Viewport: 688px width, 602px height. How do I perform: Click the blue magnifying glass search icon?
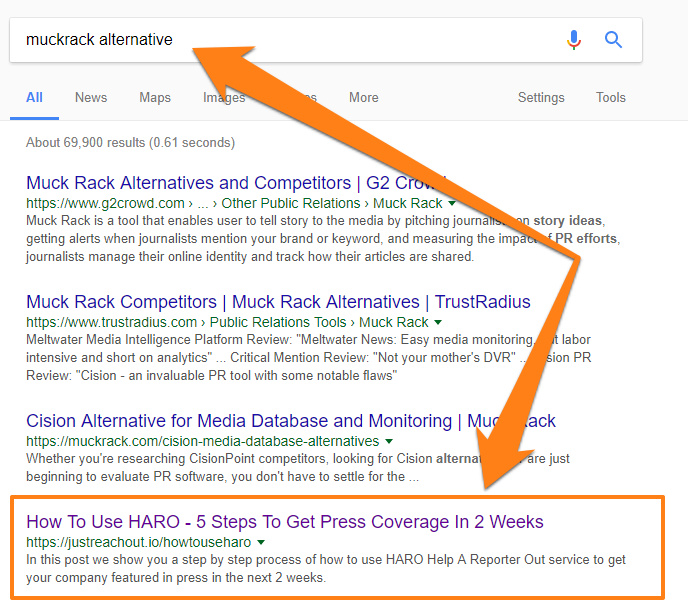click(x=614, y=40)
